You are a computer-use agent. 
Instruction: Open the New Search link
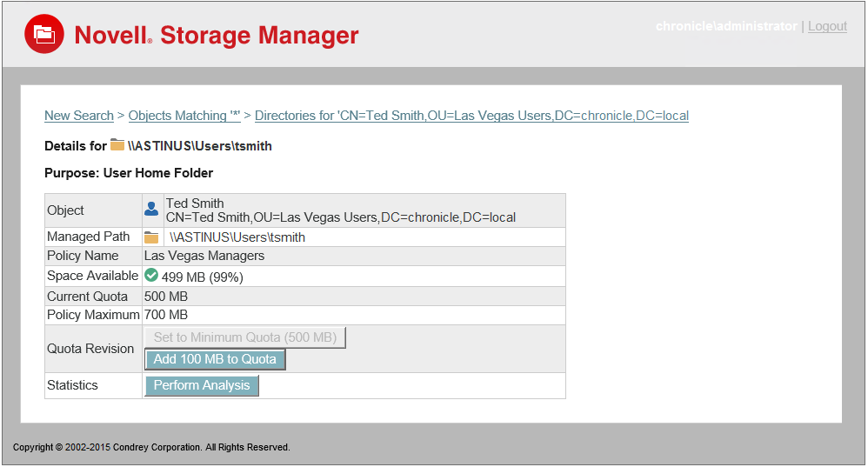click(78, 116)
